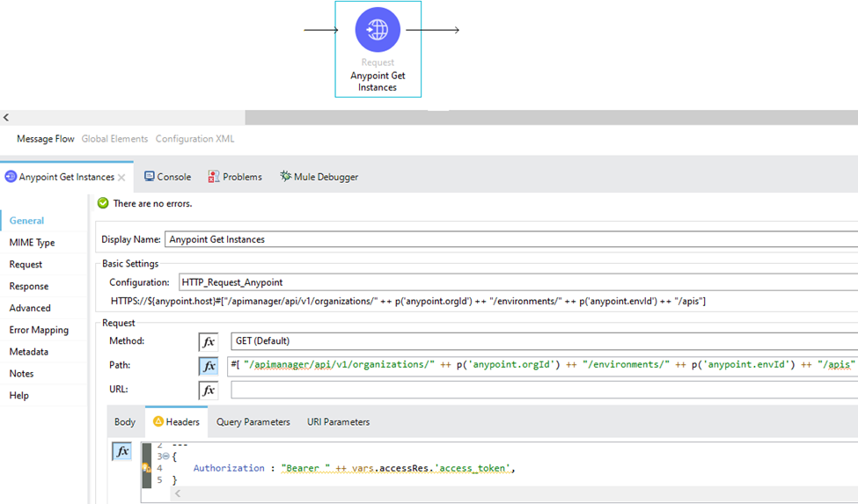Image resolution: width=858 pixels, height=504 pixels.
Task: Toggle fx expression mode for Method
Action: point(208,341)
